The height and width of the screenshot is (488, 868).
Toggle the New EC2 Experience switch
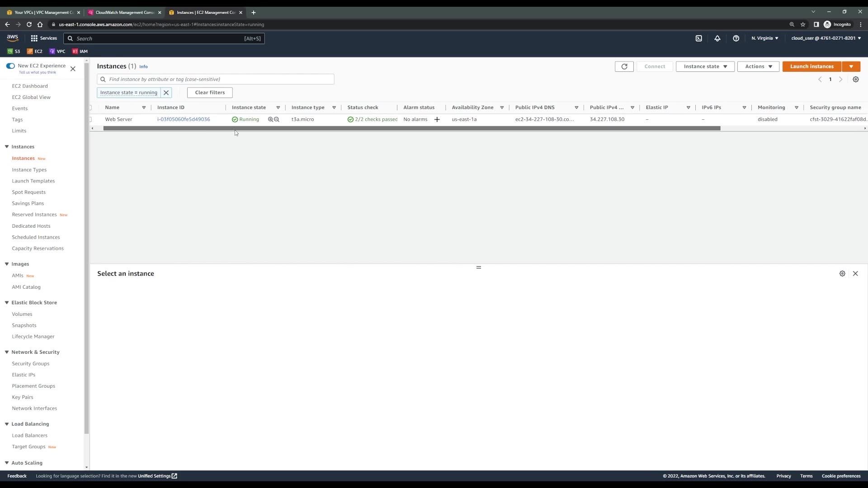[x=10, y=66]
